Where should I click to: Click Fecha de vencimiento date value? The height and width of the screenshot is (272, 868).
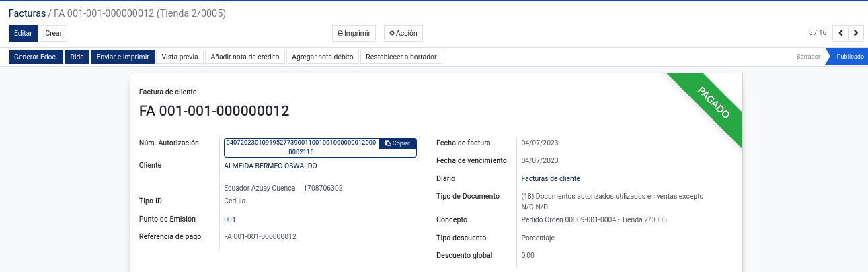(540, 160)
